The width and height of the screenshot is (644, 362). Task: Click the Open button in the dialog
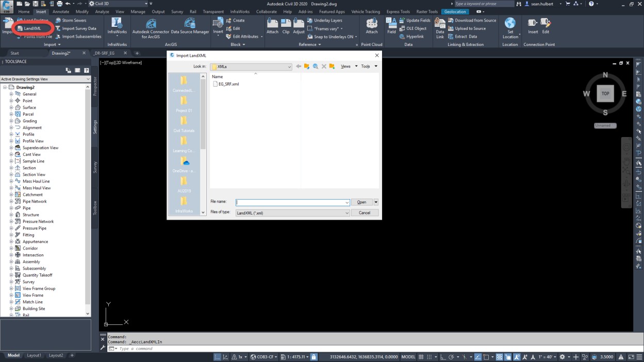point(362,203)
